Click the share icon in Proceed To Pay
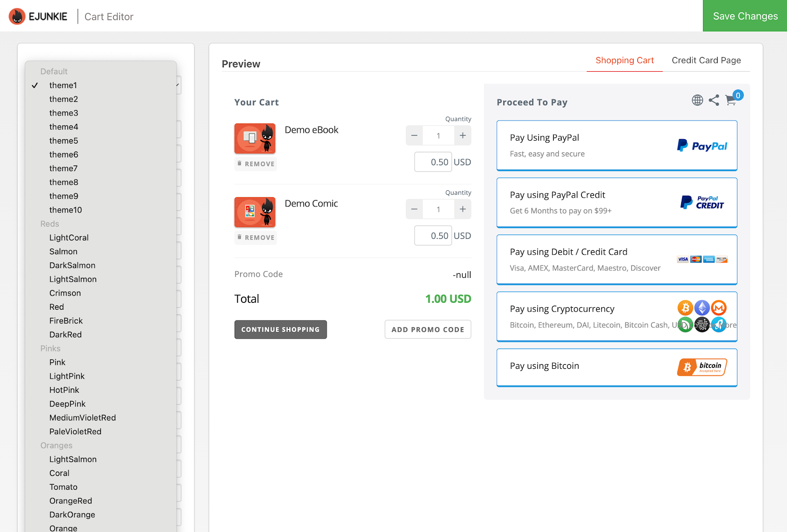 pos(714,100)
